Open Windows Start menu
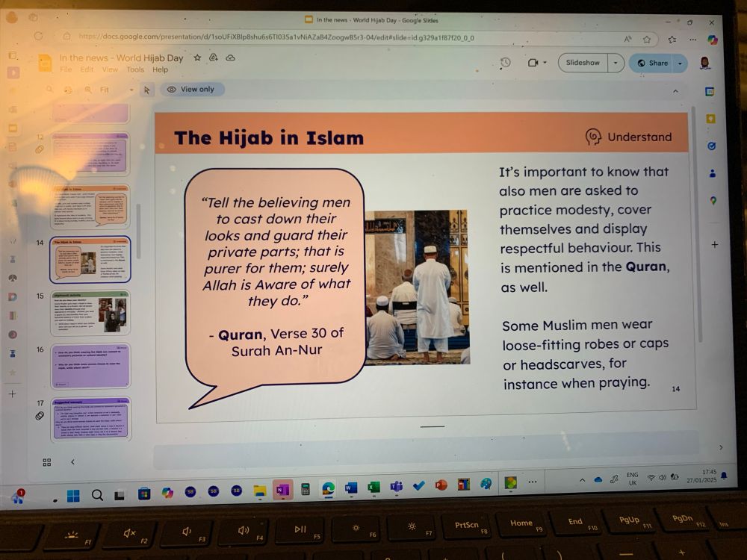The height and width of the screenshot is (560, 747). (x=73, y=496)
